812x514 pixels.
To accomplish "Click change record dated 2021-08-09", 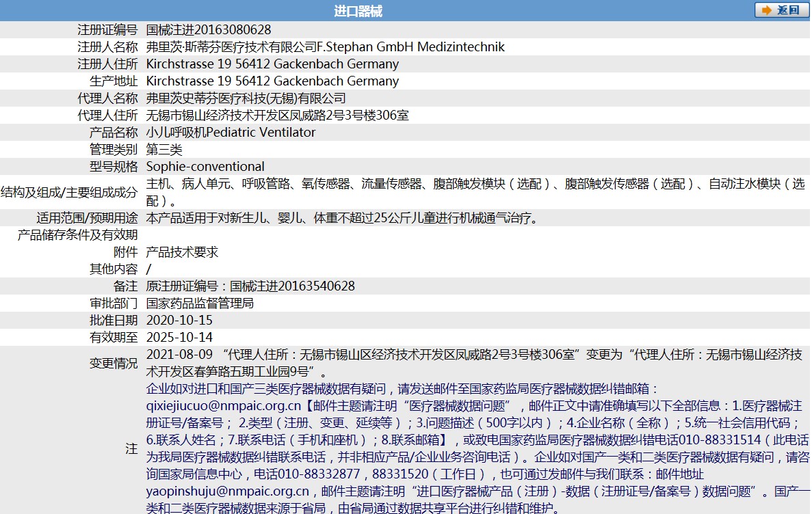I will pyautogui.click(x=474, y=363).
